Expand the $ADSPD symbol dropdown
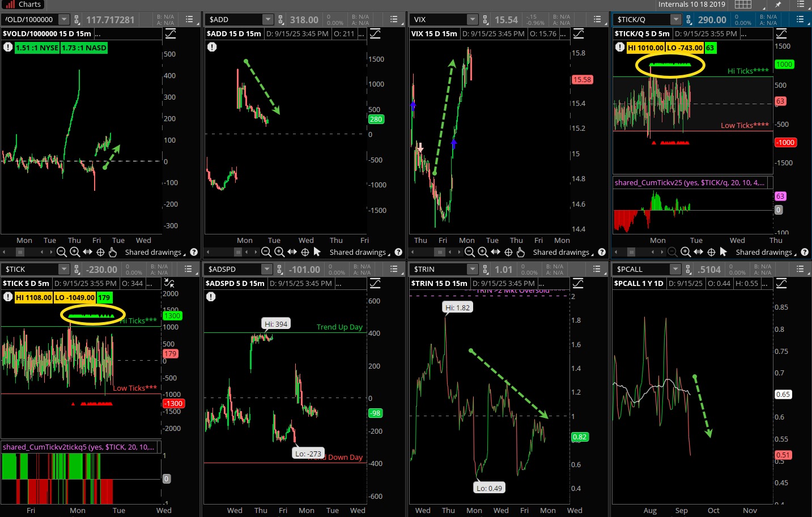The height and width of the screenshot is (517, 812). pos(267,270)
